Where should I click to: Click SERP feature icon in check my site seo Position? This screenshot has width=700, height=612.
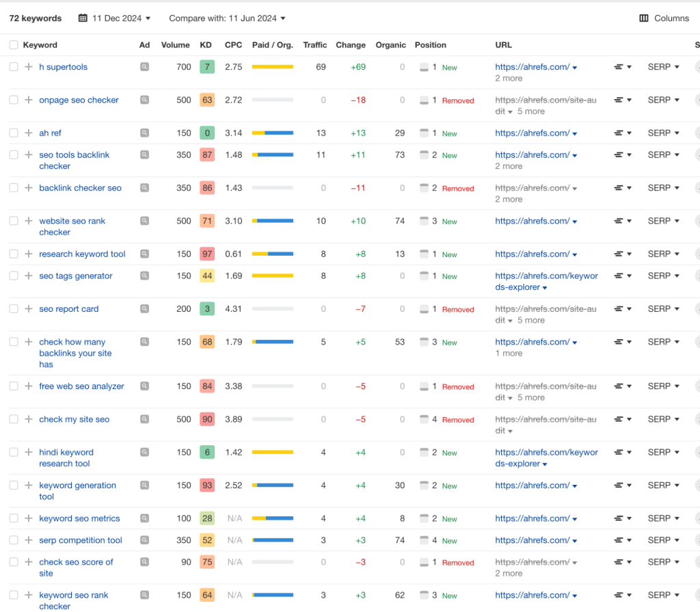(x=424, y=419)
